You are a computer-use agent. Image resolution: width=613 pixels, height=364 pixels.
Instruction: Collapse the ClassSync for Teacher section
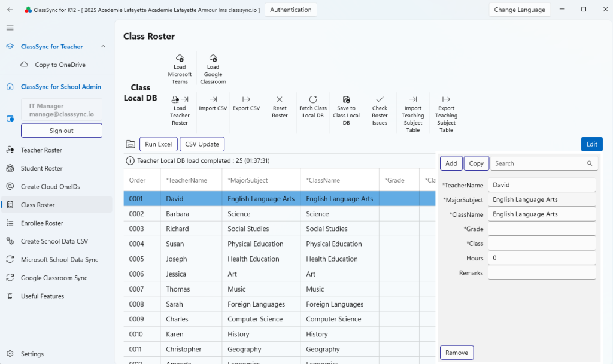tap(103, 47)
